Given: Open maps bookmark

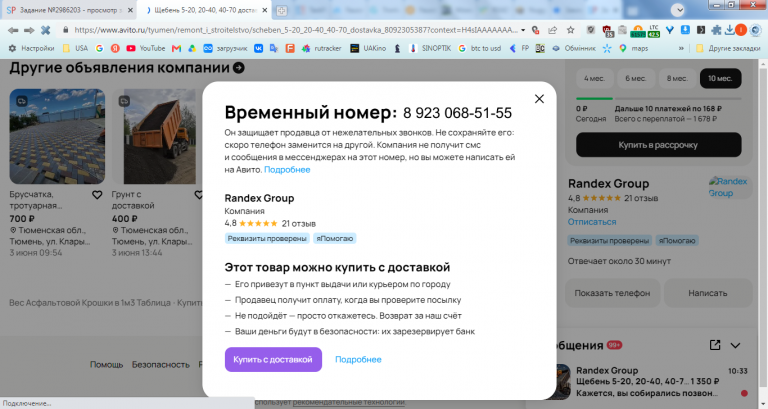Looking at the screenshot, I should (633, 48).
